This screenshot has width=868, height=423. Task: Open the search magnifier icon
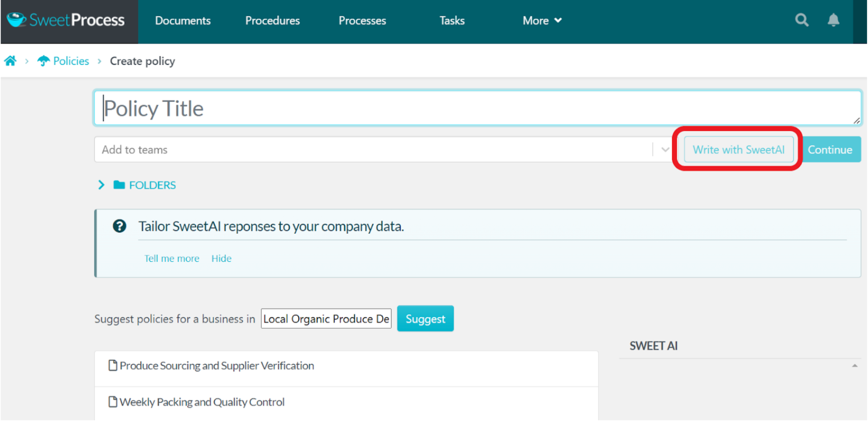tap(802, 20)
